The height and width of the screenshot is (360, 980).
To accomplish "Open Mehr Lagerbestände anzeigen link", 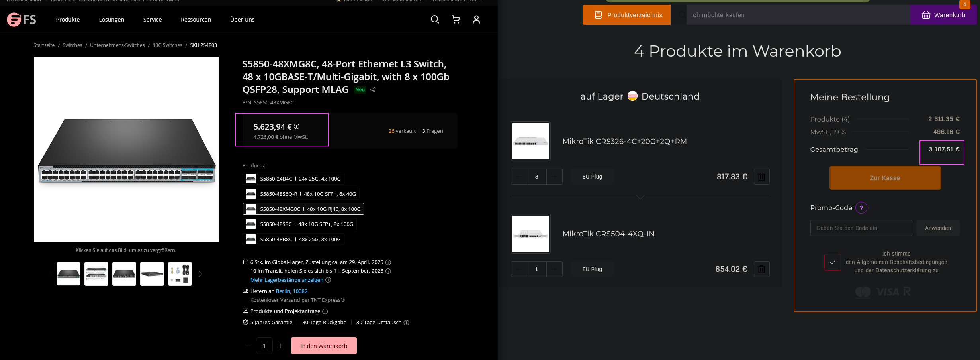I will tap(287, 280).
